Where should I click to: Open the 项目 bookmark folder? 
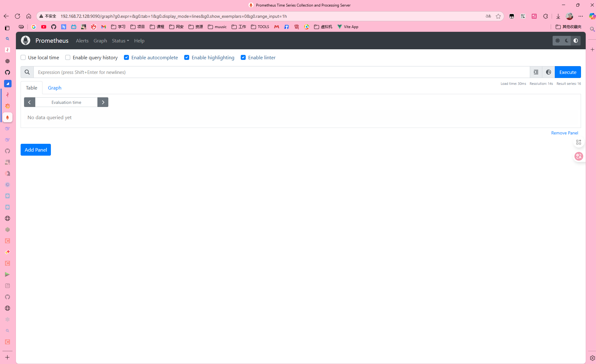[138, 27]
